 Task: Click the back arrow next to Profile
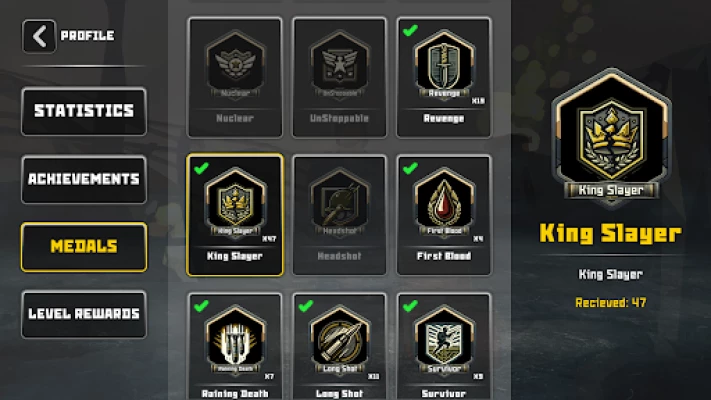[39, 36]
